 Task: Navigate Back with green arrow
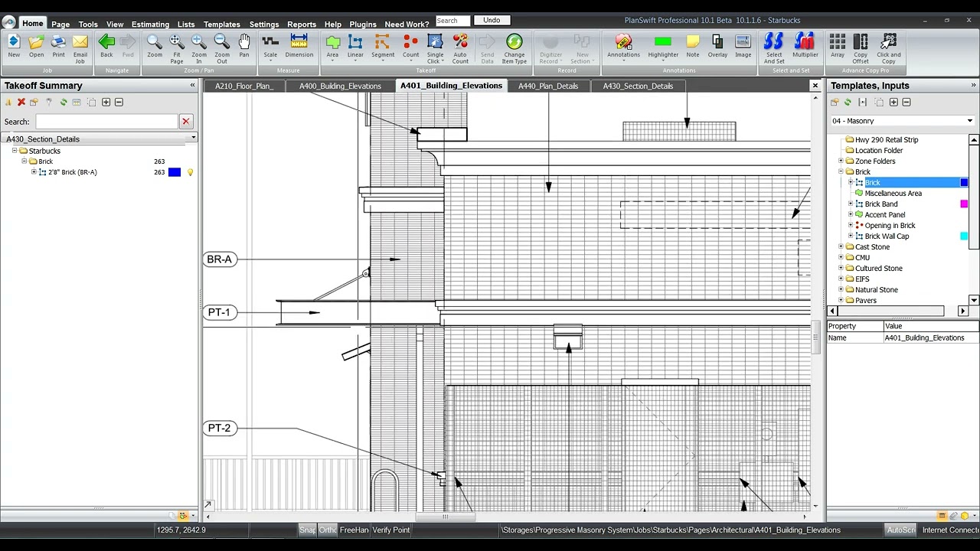106,46
